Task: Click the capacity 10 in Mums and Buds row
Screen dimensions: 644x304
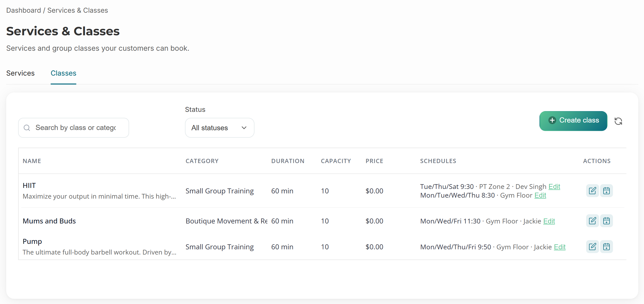Action: pos(325,221)
